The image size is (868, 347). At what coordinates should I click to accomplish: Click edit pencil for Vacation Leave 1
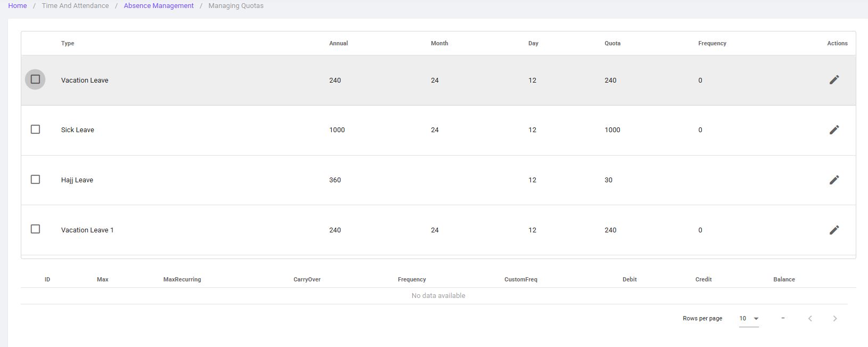(834, 230)
